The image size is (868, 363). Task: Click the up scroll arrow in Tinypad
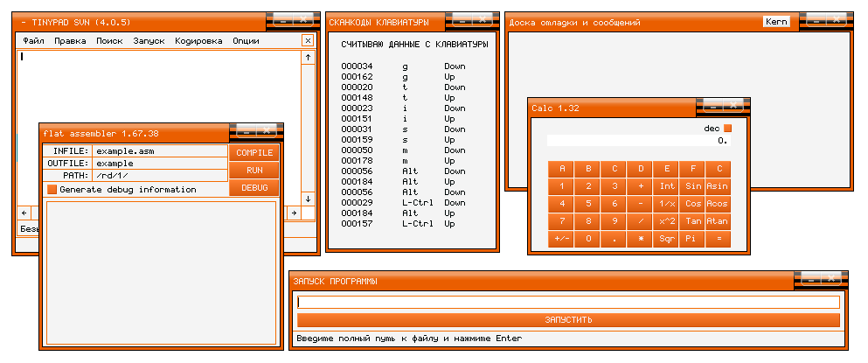point(308,58)
